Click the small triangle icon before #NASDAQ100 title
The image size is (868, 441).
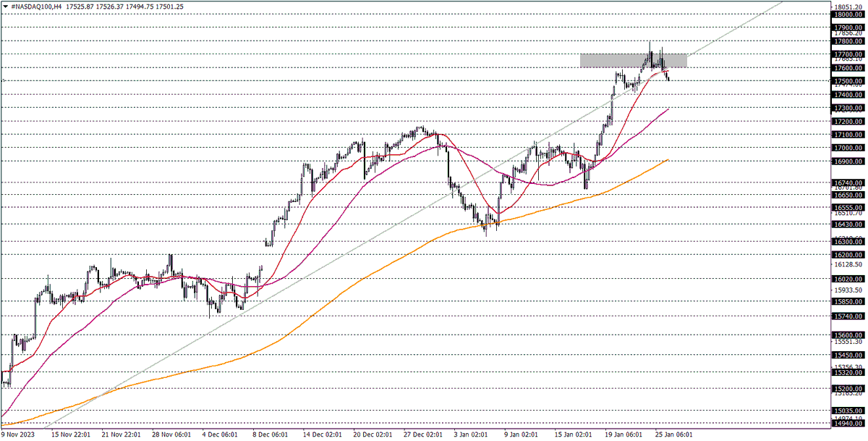[6, 7]
